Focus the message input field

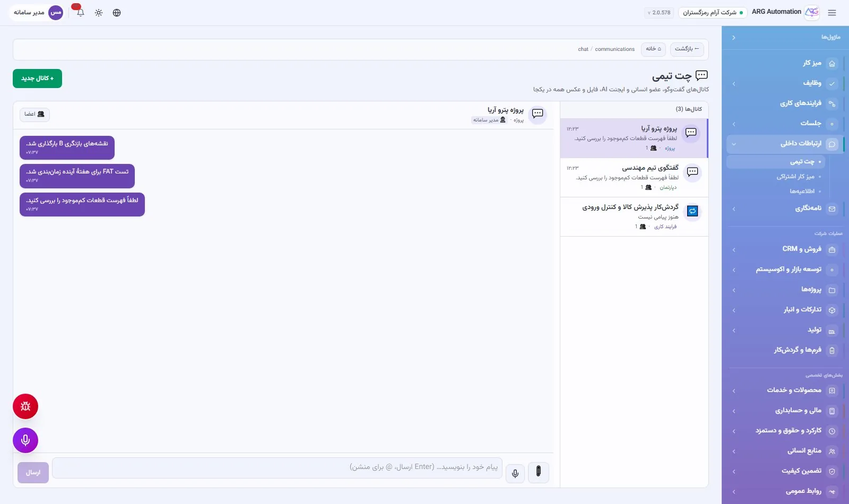pos(277,467)
